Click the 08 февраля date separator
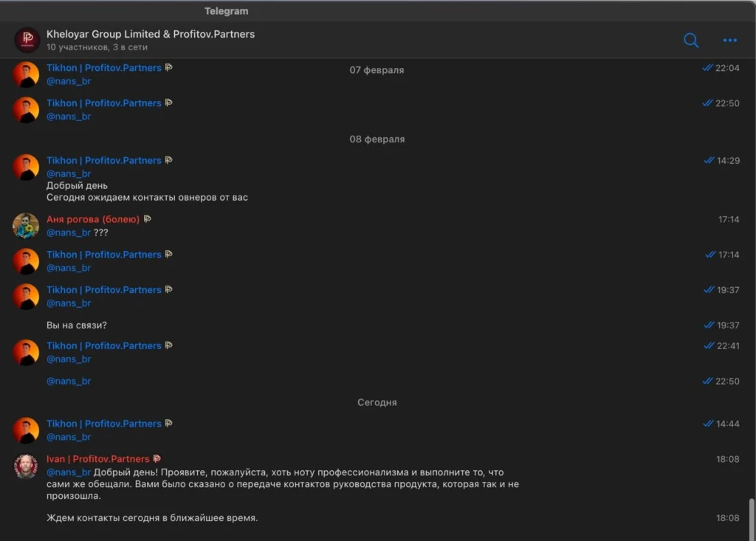Screen dimensions: 756x541 point(377,139)
